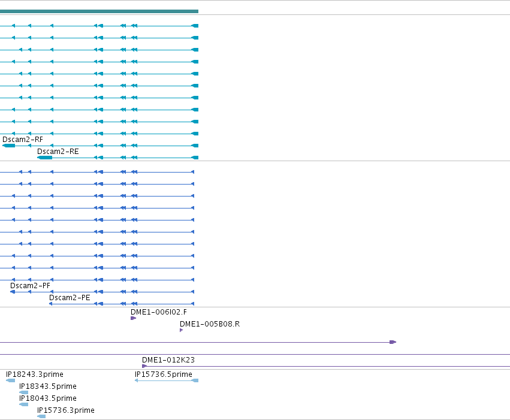The image size is (510, 420).
Task: Click the thick UTR block of Dscam2-RE
Action: 45,158
